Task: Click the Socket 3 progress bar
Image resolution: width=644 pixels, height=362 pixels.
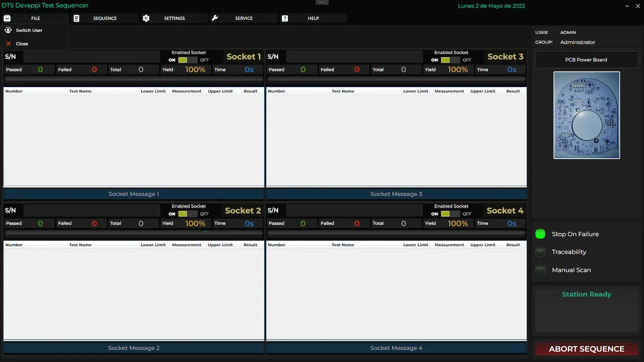Action: (x=397, y=79)
